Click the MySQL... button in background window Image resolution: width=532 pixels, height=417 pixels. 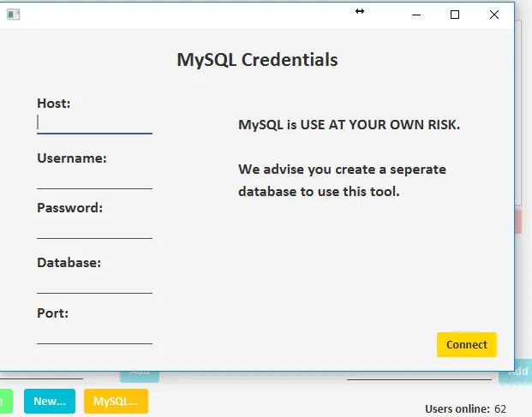(x=116, y=401)
